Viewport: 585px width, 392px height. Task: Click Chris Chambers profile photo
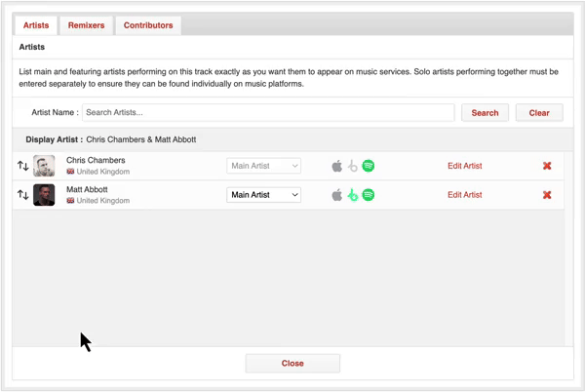tap(44, 166)
